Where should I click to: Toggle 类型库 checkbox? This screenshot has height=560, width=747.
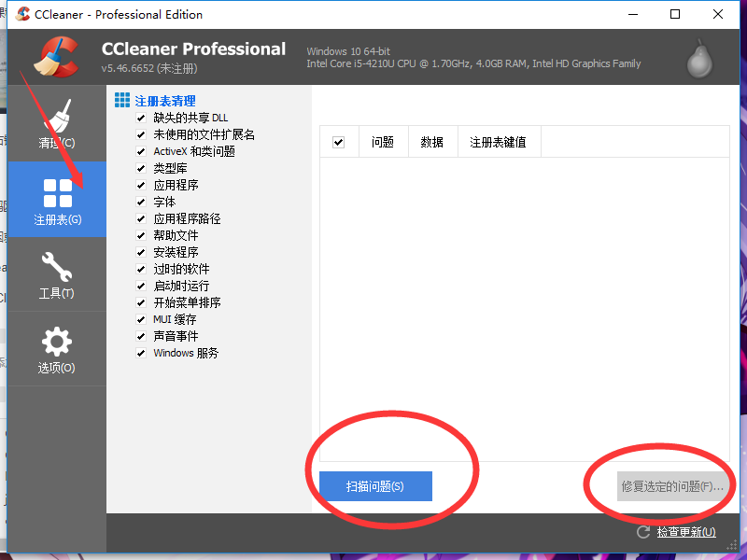(141, 168)
